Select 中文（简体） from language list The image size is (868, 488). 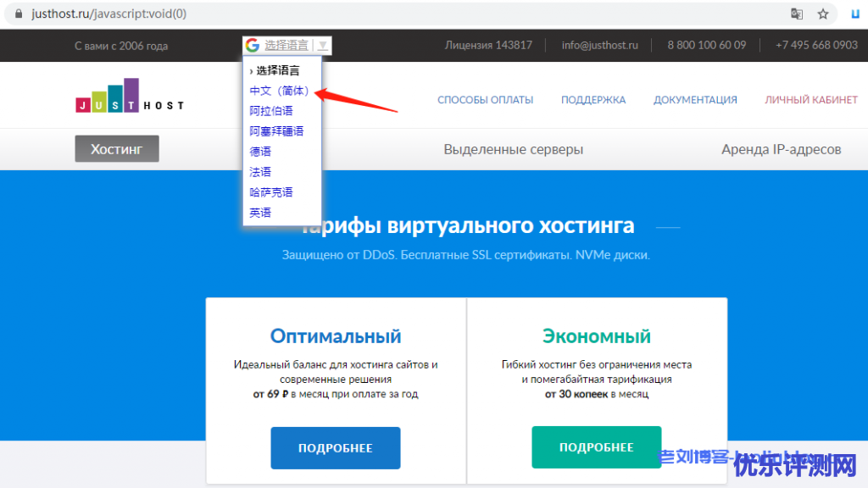pyautogui.click(x=279, y=91)
